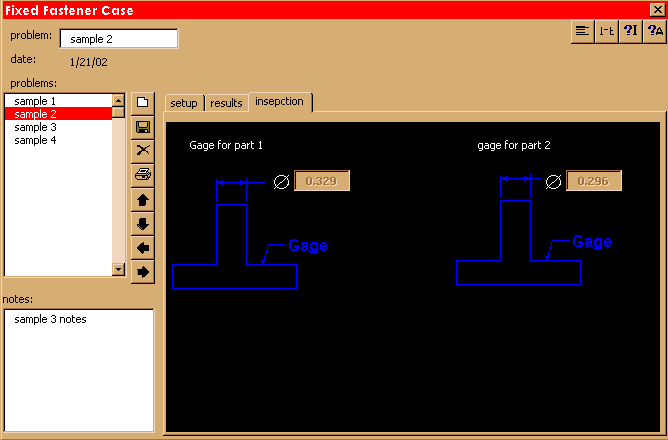Print using the printer icon
668x440 pixels.
click(143, 174)
